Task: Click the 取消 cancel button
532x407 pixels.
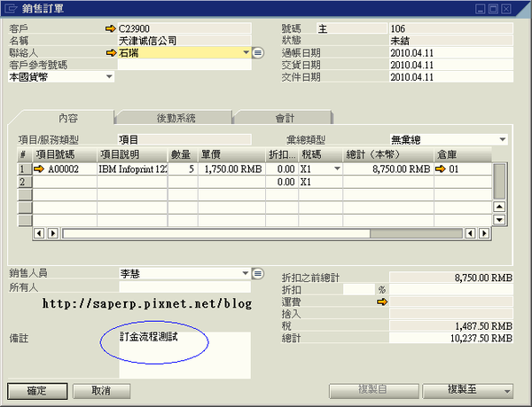Action: [101, 391]
